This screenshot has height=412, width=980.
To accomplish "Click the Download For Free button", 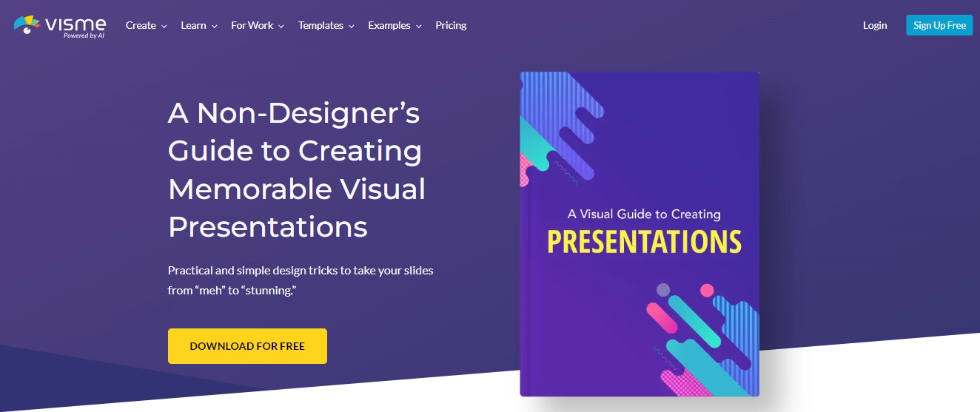I will pos(247,346).
